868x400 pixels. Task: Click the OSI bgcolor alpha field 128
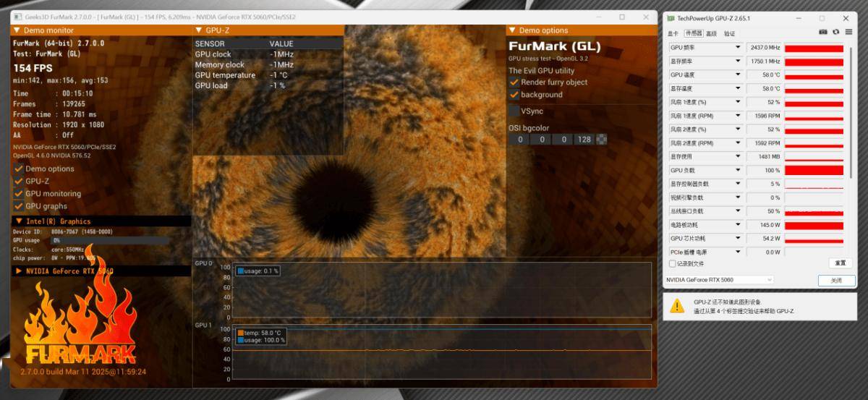(584, 139)
